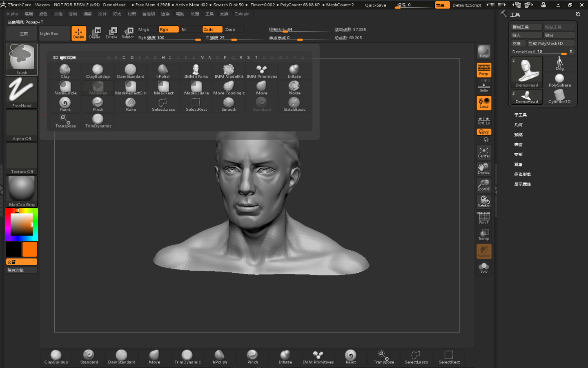Viewport: 588px width, 368px height.
Task: Expand the 多边形组 polygroups section
Action: (x=522, y=174)
